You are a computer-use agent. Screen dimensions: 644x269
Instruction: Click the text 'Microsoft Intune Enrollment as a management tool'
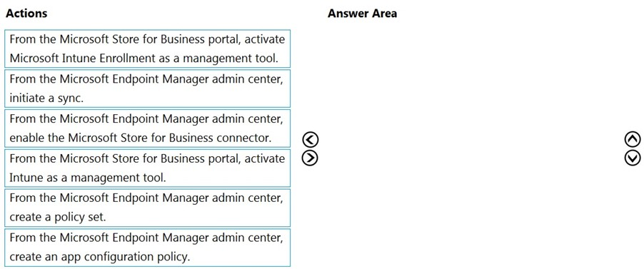point(144,59)
